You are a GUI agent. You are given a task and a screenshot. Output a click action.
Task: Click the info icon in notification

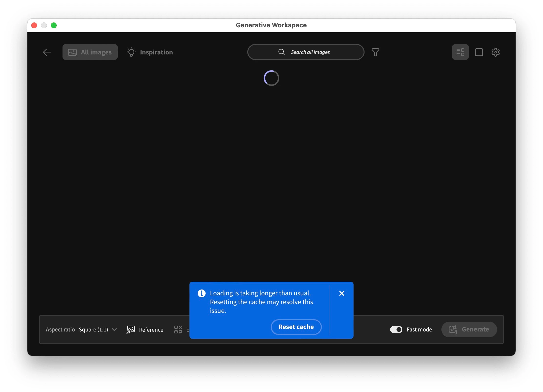[x=201, y=293]
